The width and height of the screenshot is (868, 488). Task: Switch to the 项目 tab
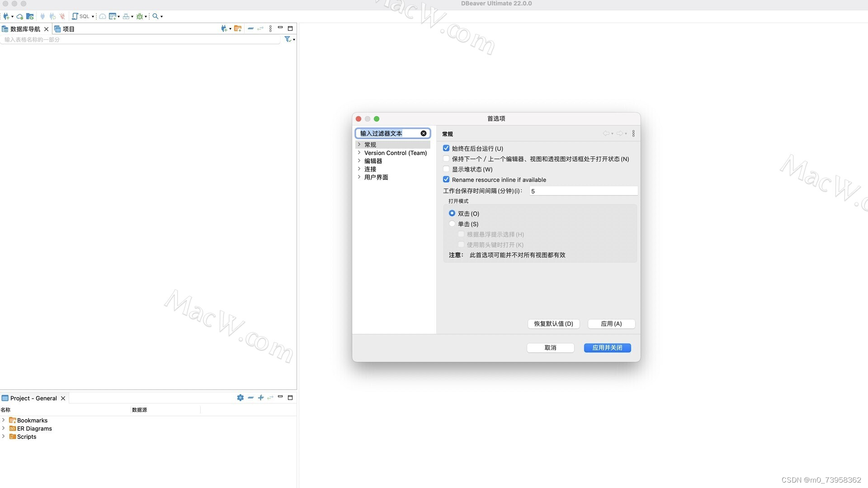tap(69, 28)
